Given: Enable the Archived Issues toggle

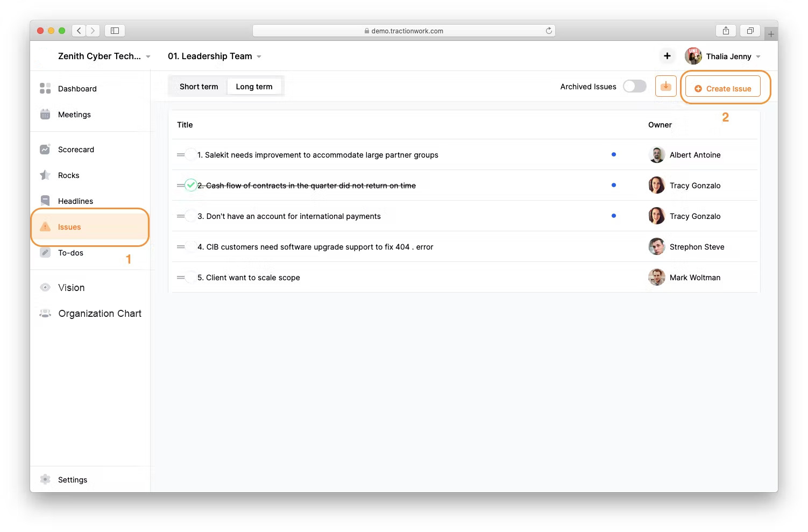Looking at the screenshot, I should tap(635, 86).
